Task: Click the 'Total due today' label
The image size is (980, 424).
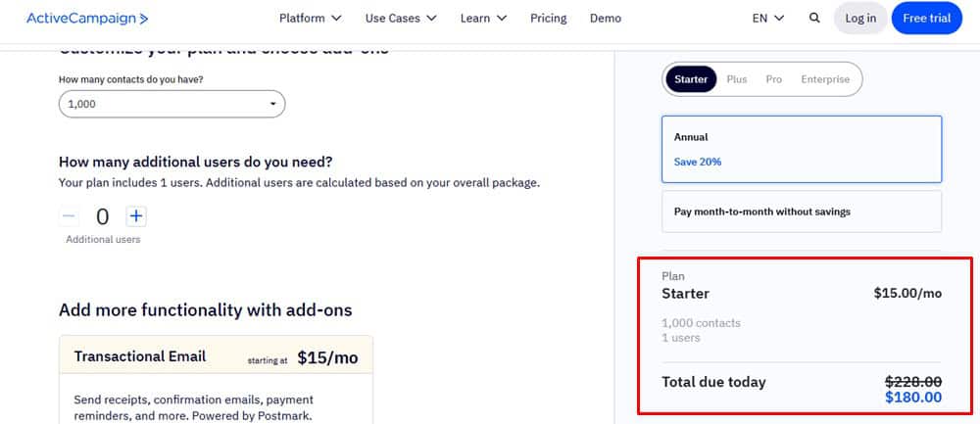Action: tap(713, 382)
